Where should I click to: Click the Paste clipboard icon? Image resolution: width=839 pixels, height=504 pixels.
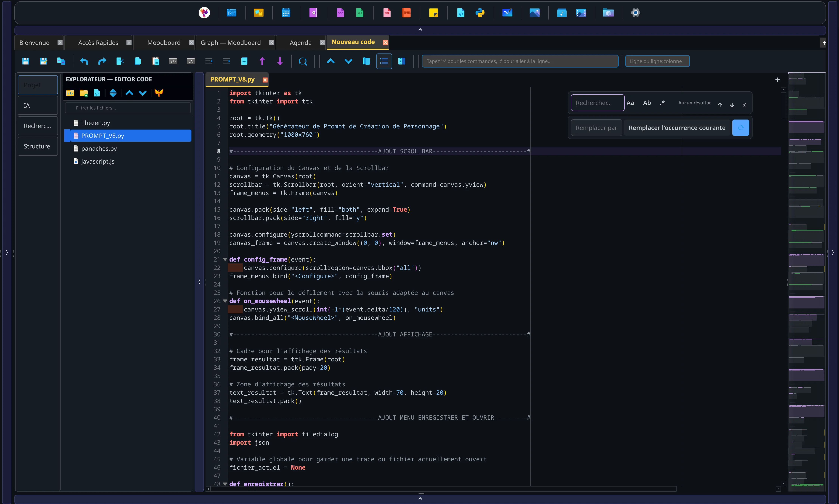(156, 61)
